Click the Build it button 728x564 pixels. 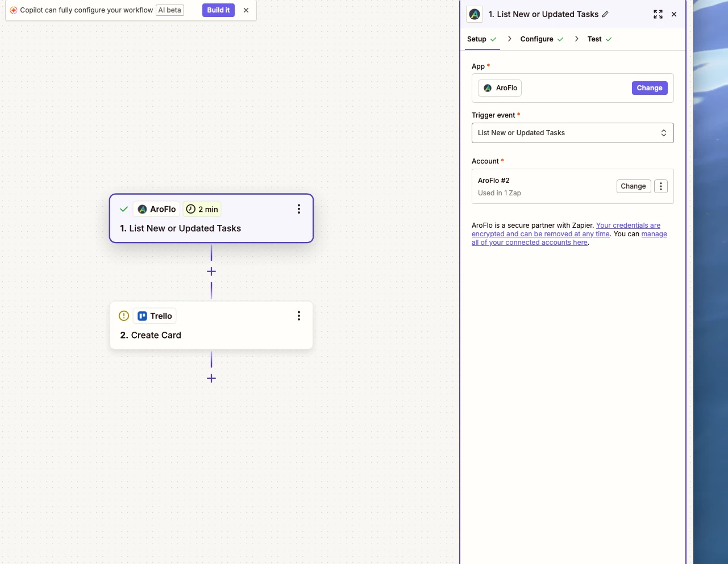point(218,10)
